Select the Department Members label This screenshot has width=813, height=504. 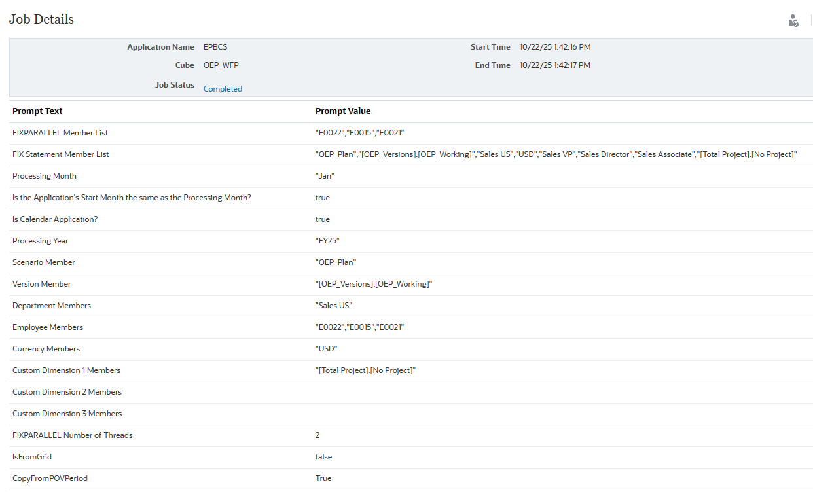(52, 306)
